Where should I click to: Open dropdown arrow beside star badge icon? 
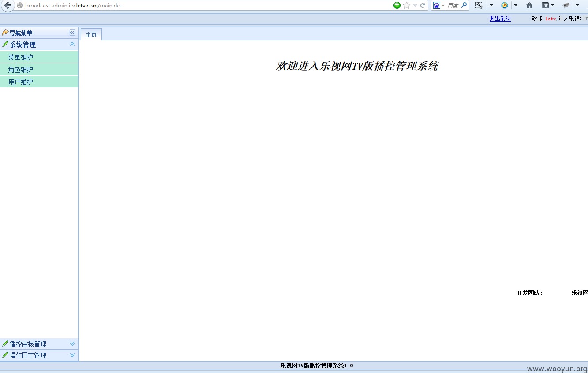pos(516,5)
